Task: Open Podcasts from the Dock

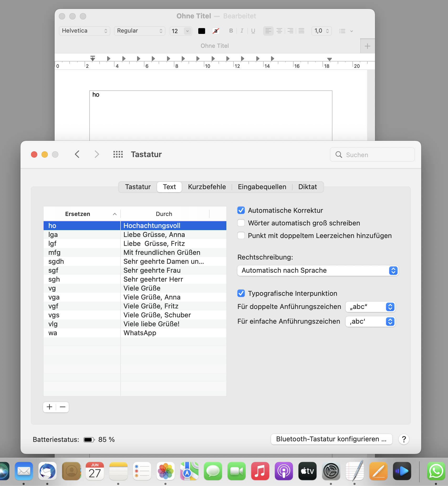Action: click(284, 471)
